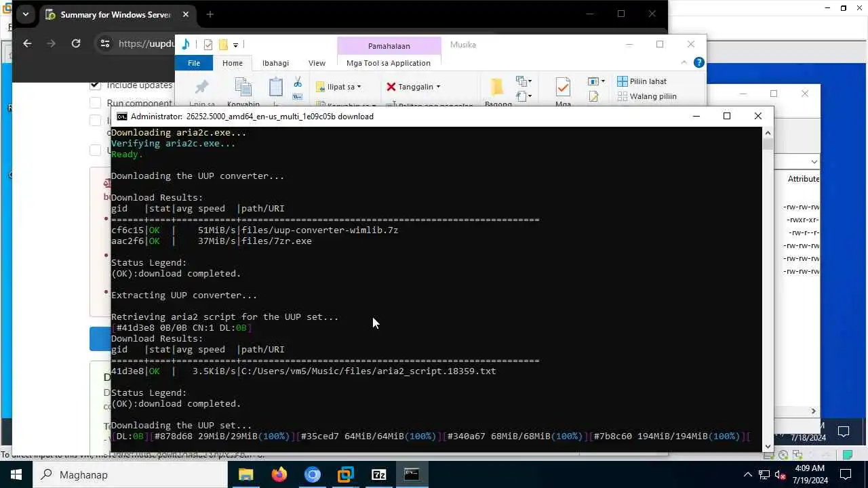The height and width of the screenshot is (488, 868).
Task: Switch to Chrome in the taskbar
Action: (312, 474)
